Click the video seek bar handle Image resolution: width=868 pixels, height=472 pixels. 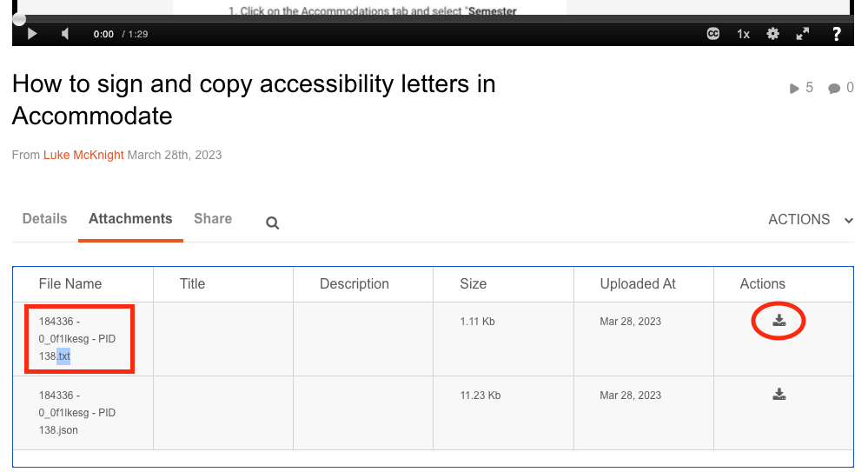(19, 18)
